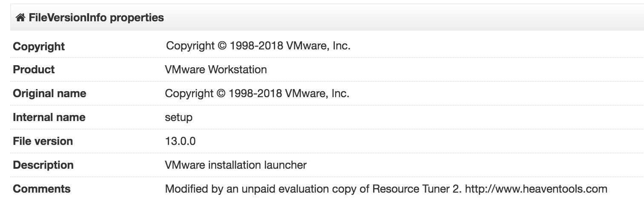Select the Original name row's copyright text

[x=257, y=93]
